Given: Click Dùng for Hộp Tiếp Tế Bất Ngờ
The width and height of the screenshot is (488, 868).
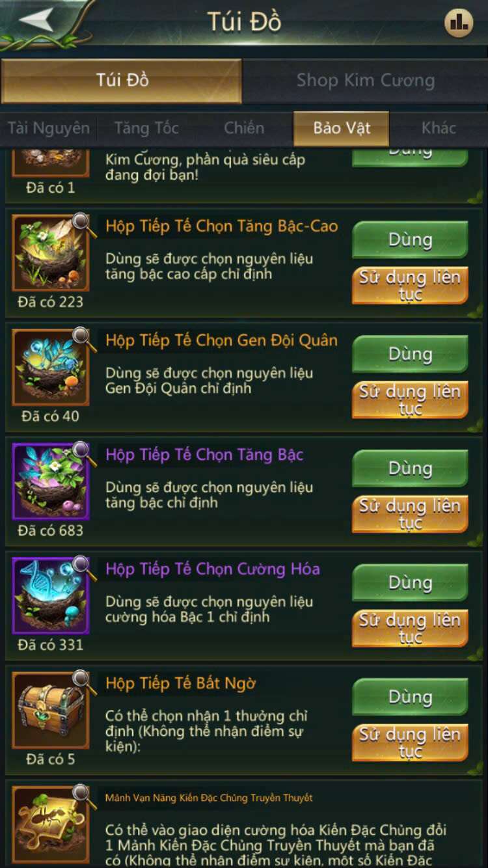Looking at the screenshot, I should pos(410,698).
